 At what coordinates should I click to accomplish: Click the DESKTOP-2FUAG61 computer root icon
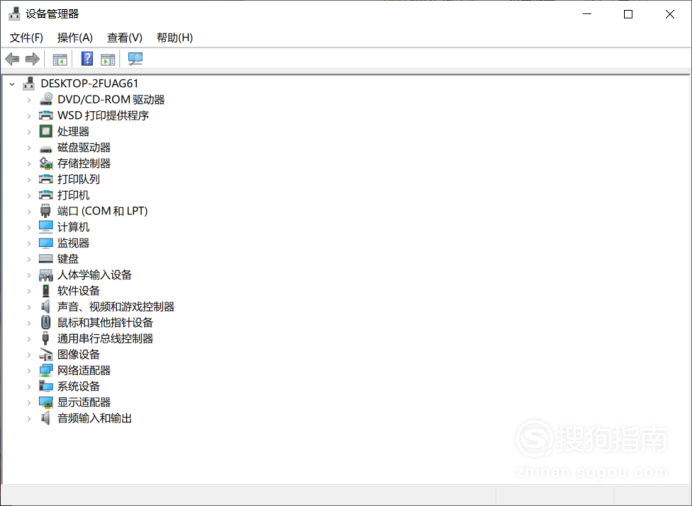click(x=29, y=83)
